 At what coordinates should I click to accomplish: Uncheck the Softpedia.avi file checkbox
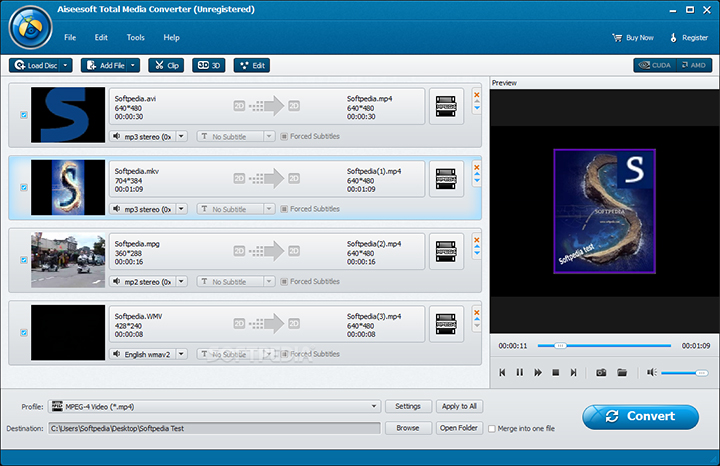24,115
